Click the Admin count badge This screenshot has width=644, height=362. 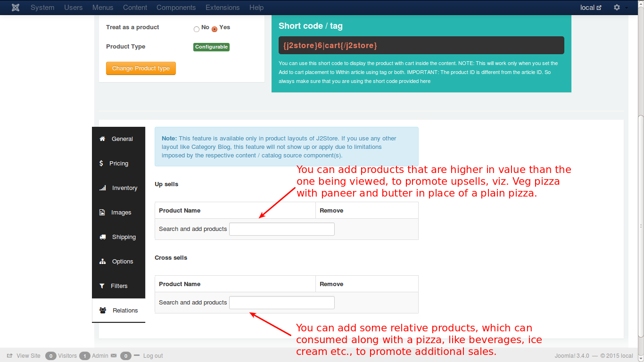pos(85,356)
